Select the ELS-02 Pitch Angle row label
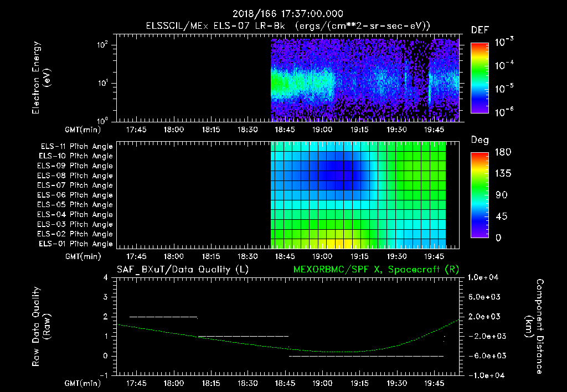The height and width of the screenshot is (392, 567). coord(75,234)
